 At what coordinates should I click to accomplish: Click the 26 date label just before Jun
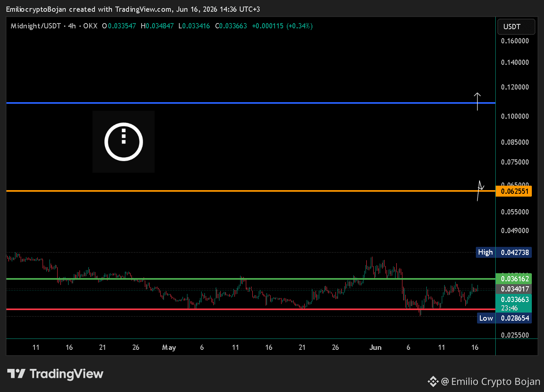(335, 347)
